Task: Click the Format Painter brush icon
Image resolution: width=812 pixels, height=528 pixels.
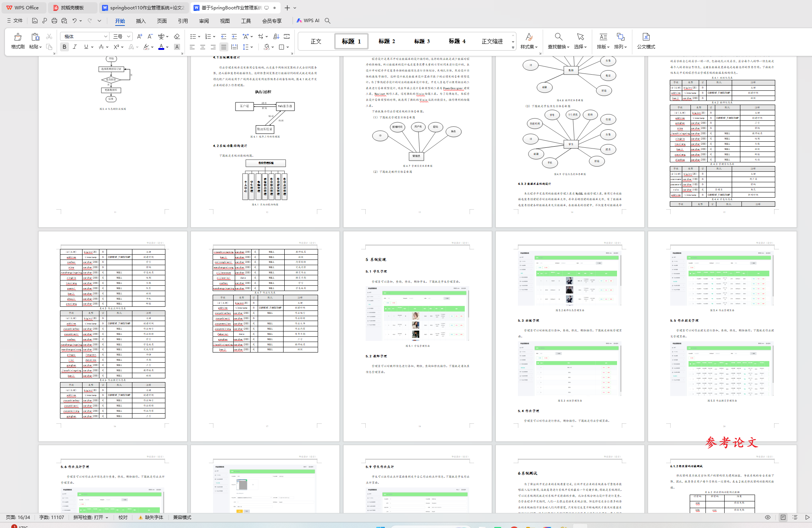Action: point(18,37)
